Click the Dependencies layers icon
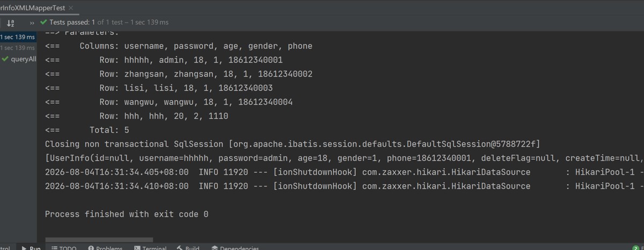The height and width of the screenshot is (250, 644). tap(215, 248)
